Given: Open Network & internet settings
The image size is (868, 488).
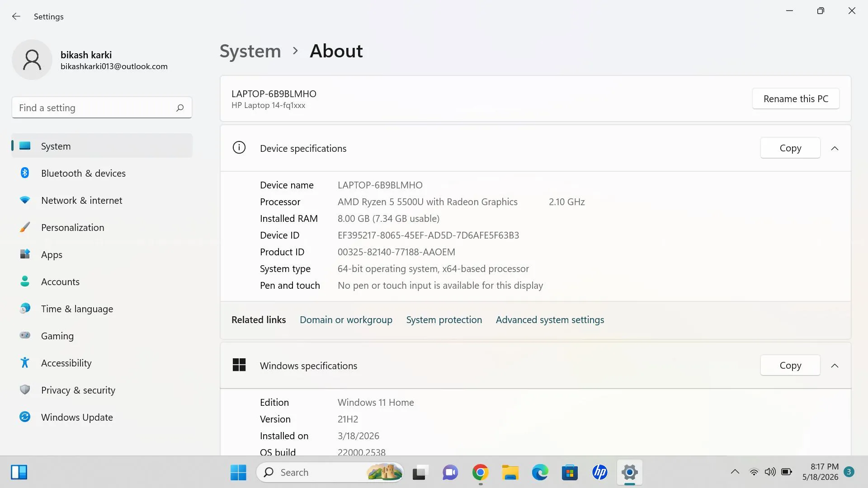Looking at the screenshot, I should [102, 200].
